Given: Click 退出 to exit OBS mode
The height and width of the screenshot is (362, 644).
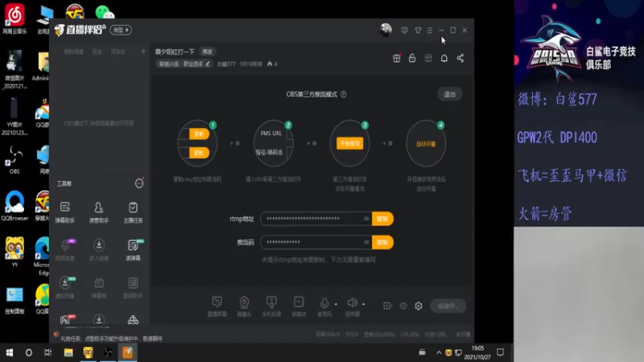Looking at the screenshot, I should click(450, 94).
